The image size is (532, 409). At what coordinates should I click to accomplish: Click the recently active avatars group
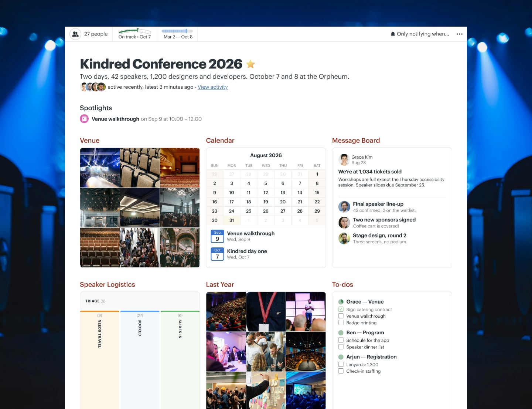point(93,87)
